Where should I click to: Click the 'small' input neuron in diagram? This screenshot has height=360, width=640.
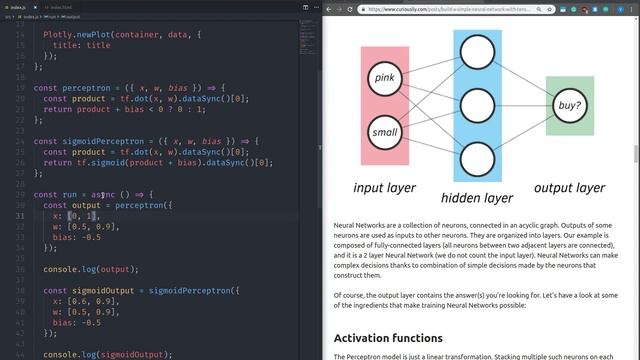tap(384, 132)
